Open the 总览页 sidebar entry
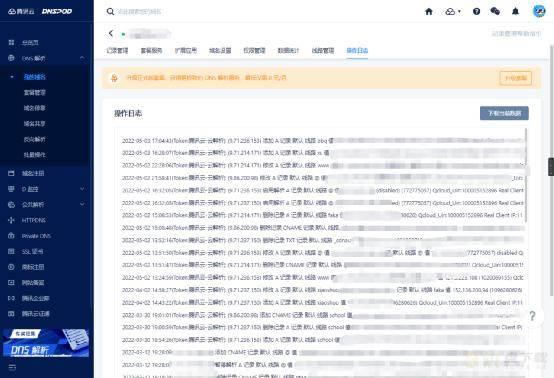Screen dimensions: 554x378 click(30, 43)
